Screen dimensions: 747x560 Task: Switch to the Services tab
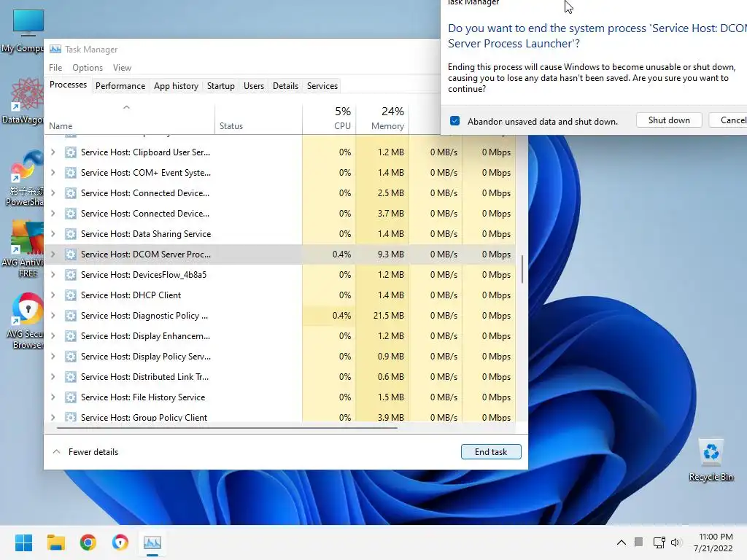(322, 86)
